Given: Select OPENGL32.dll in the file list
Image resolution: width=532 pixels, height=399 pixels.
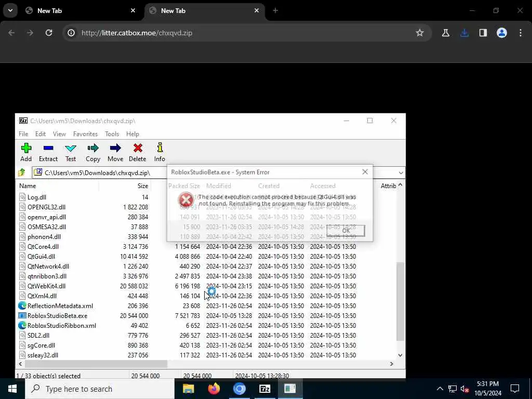Looking at the screenshot, I should coord(46,207).
